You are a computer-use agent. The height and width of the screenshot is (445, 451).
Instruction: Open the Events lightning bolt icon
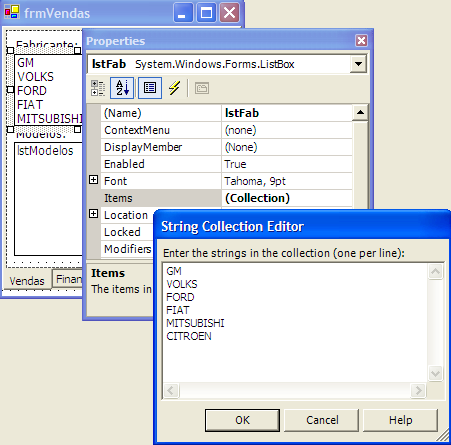[174, 88]
